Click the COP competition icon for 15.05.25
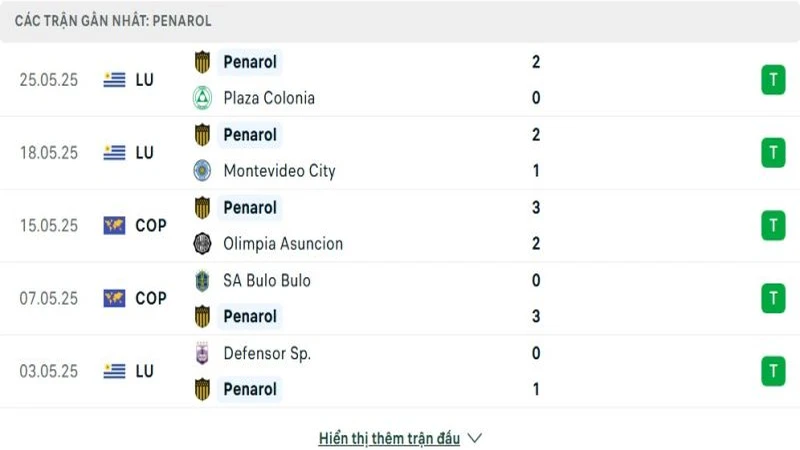The image size is (800, 450). [x=114, y=226]
